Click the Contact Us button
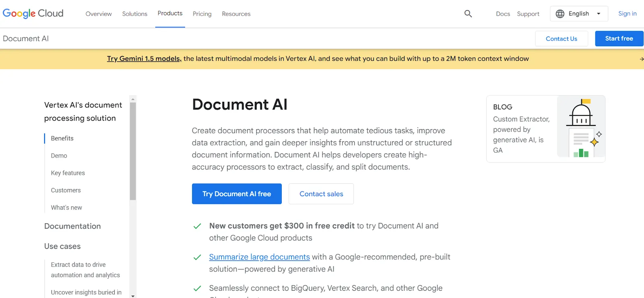This screenshot has width=644, height=298. point(561,39)
